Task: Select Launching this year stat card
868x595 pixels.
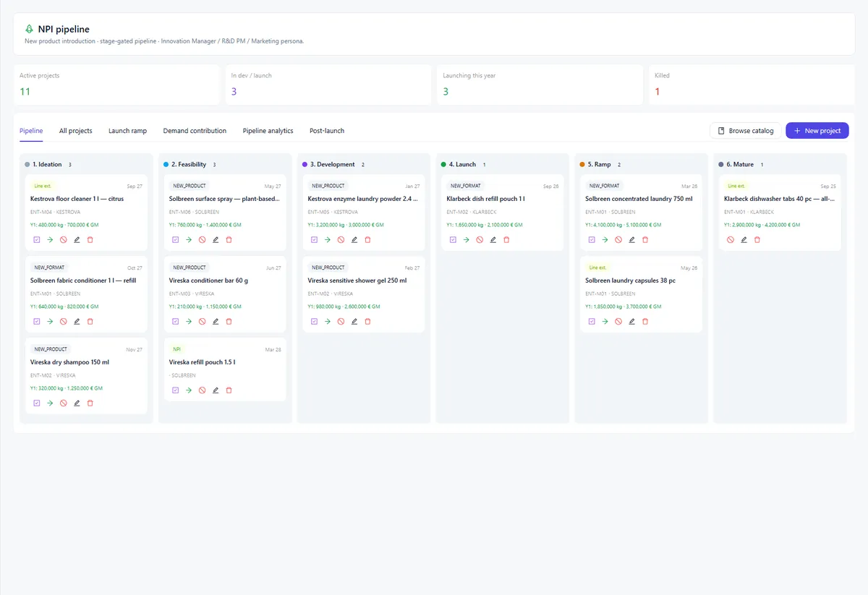Action: point(540,85)
